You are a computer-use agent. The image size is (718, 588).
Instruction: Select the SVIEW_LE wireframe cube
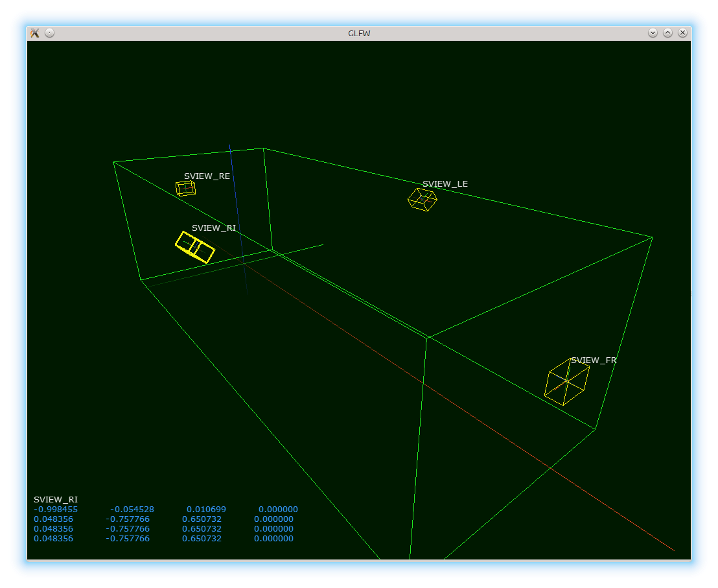tap(422, 200)
